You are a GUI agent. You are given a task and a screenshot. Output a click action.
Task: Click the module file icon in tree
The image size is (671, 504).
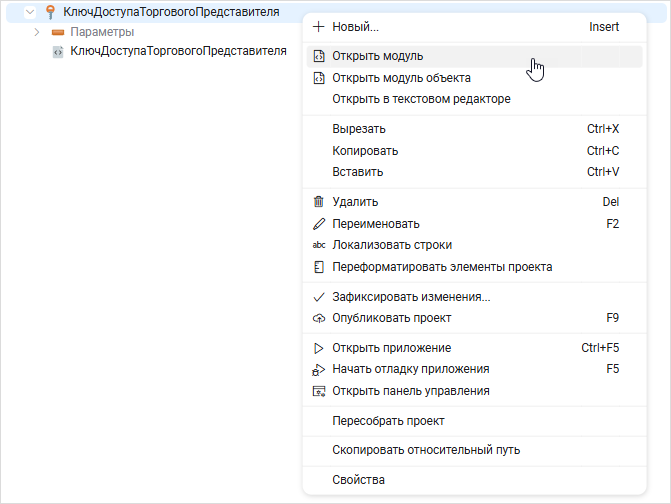pyautogui.click(x=58, y=52)
